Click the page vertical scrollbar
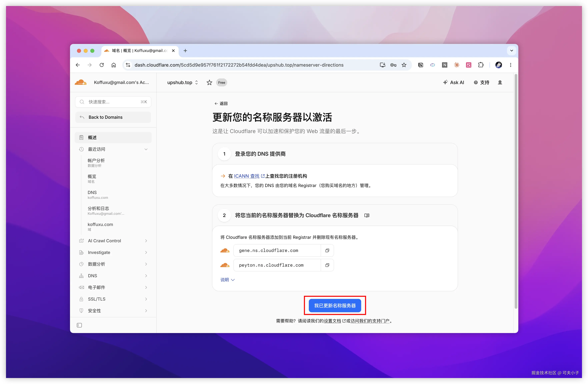 click(x=516, y=191)
